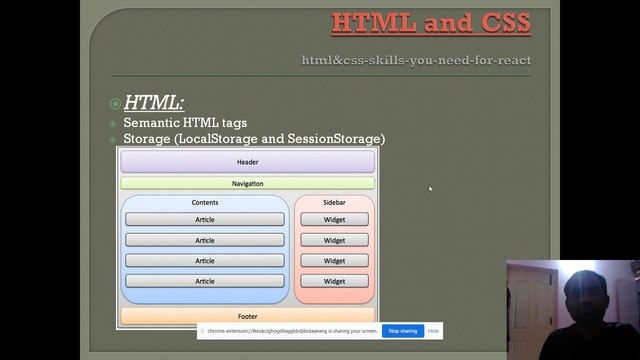Click the "html&css-skills-you-need-for-react" subtitle
Viewport: 640px width, 360px height.
point(416,60)
